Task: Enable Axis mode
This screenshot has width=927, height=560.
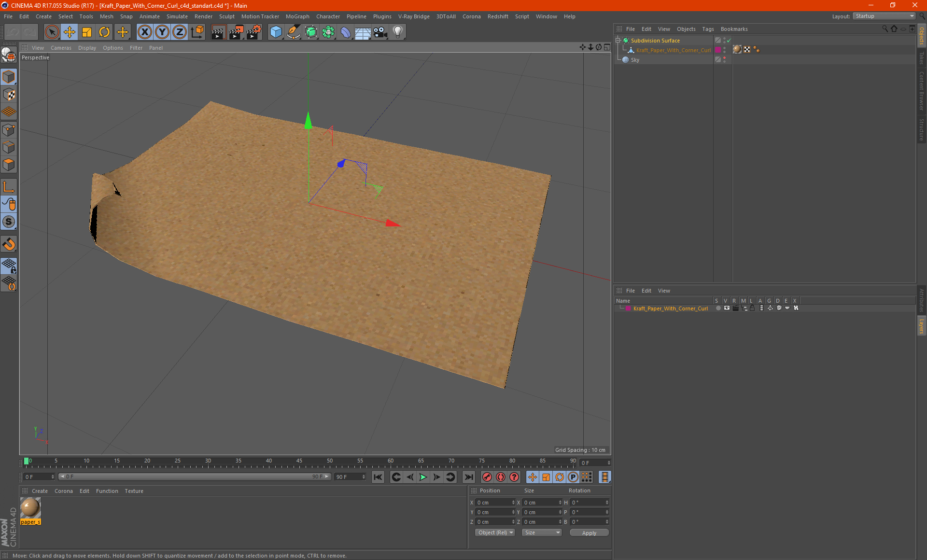Action: pyautogui.click(x=9, y=187)
